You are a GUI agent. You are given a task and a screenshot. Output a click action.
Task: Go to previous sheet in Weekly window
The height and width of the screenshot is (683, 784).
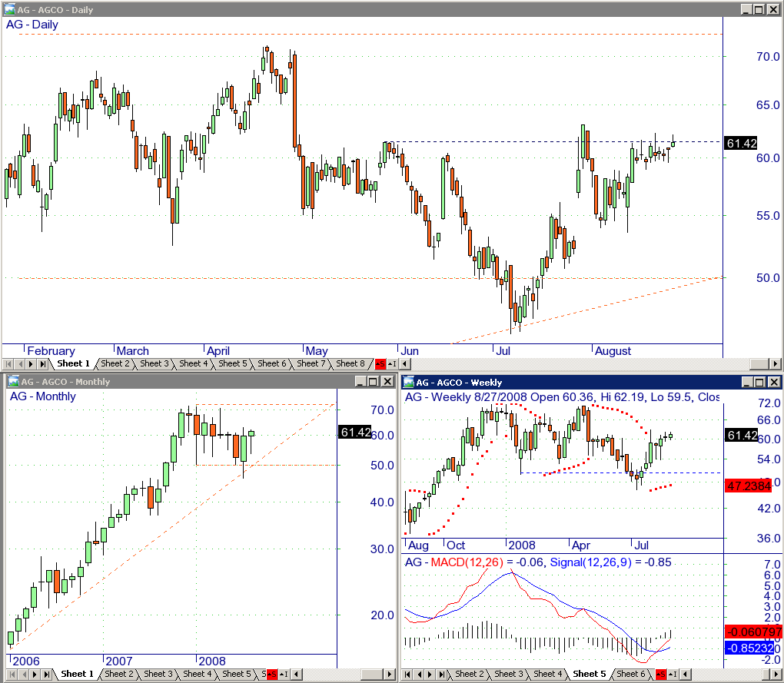(x=419, y=675)
